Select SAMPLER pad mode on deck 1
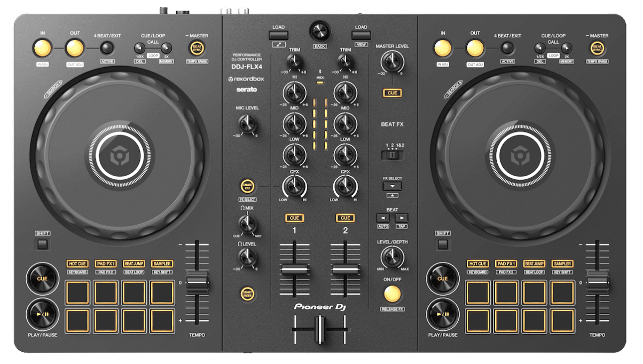The image size is (643, 364). (162, 264)
